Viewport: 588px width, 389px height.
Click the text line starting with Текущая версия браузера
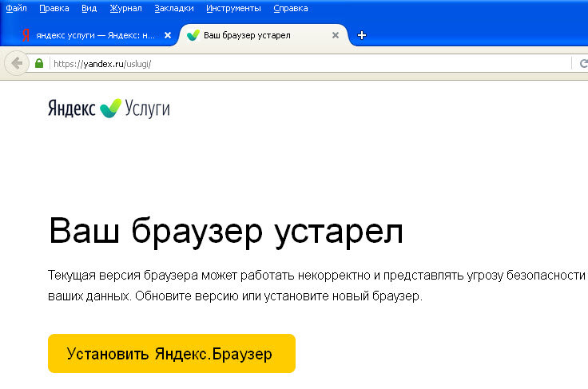click(x=317, y=276)
